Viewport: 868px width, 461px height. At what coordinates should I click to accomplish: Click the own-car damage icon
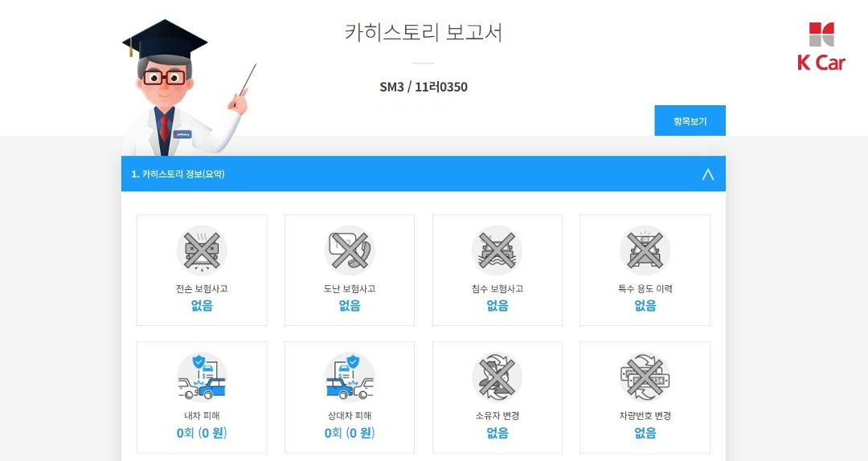pyautogui.click(x=202, y=377)
